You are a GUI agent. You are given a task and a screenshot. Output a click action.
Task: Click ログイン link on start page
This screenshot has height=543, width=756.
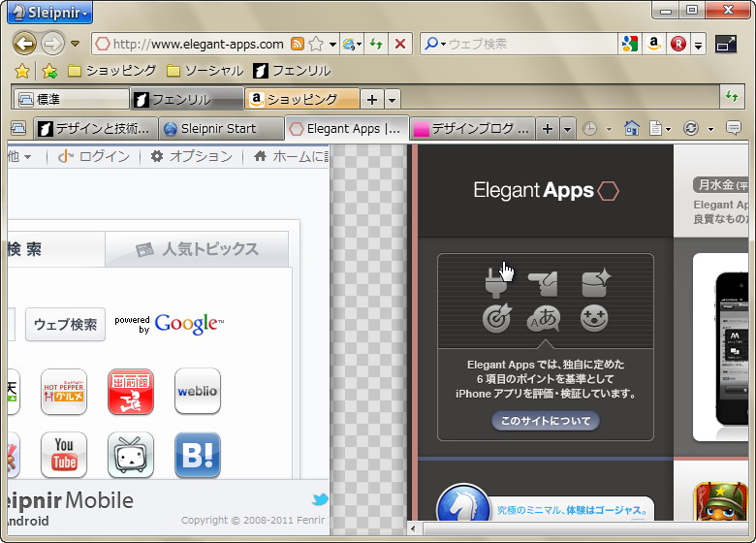[x=94, y=156]
